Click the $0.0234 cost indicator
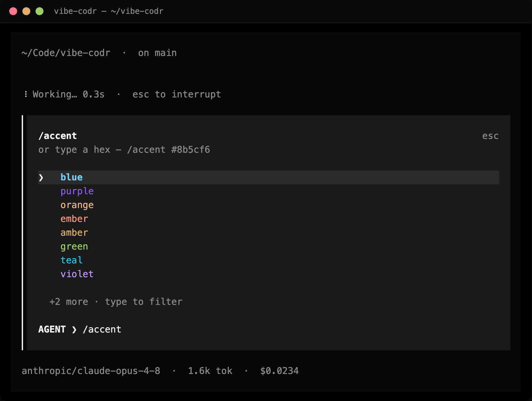 pyautogui.click(x=279, y=371)
